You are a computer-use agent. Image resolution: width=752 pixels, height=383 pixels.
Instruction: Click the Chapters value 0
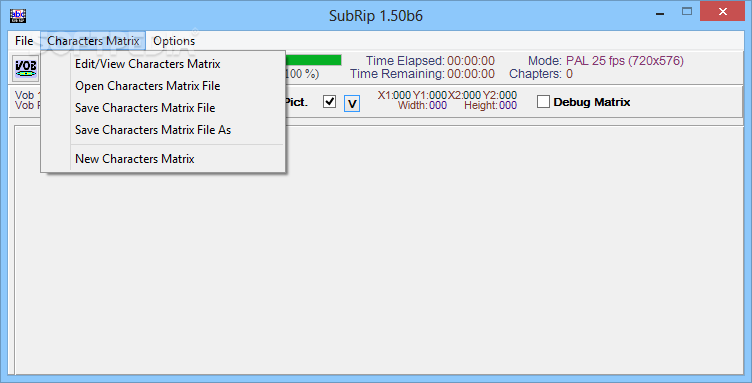click(569, 74)
